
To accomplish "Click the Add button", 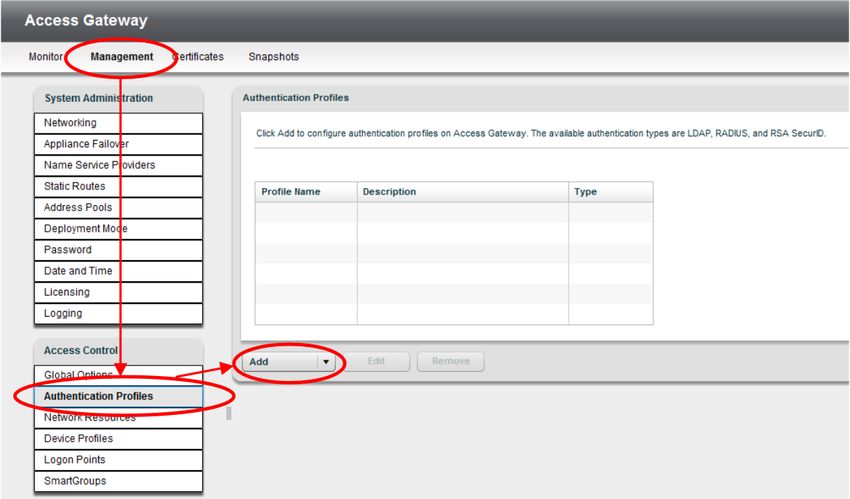I will [280, 361].
